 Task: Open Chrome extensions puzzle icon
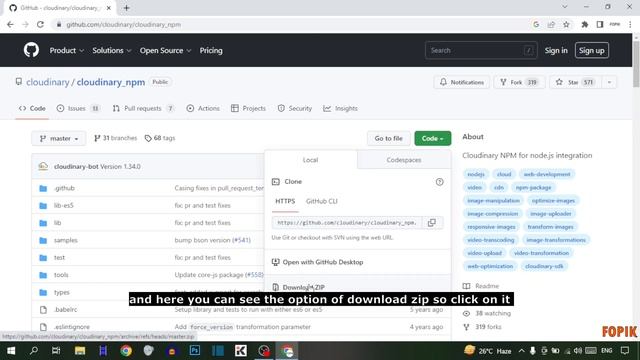tap(584, 24)
